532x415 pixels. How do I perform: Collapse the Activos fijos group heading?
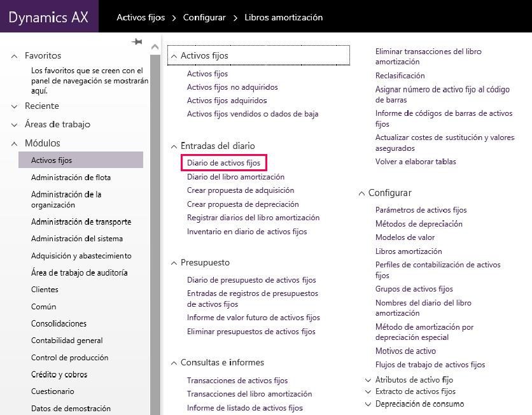click(x=174, y=56)
